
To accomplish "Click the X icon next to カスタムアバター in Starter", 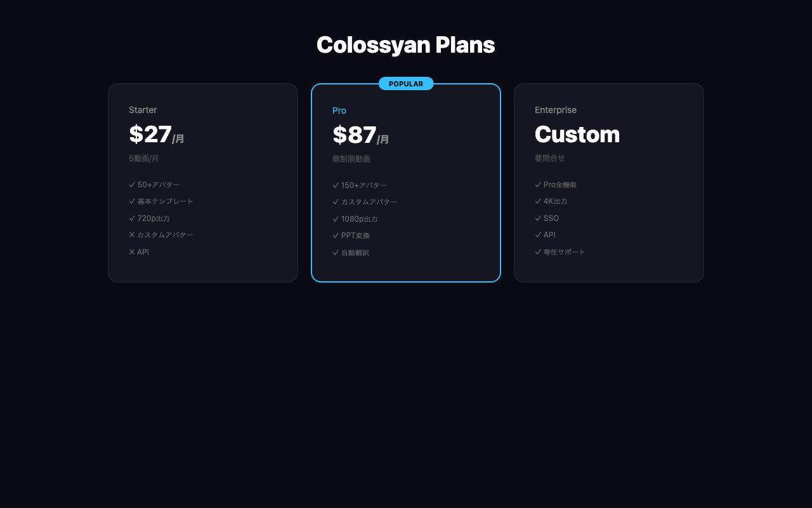I will 131,234.
